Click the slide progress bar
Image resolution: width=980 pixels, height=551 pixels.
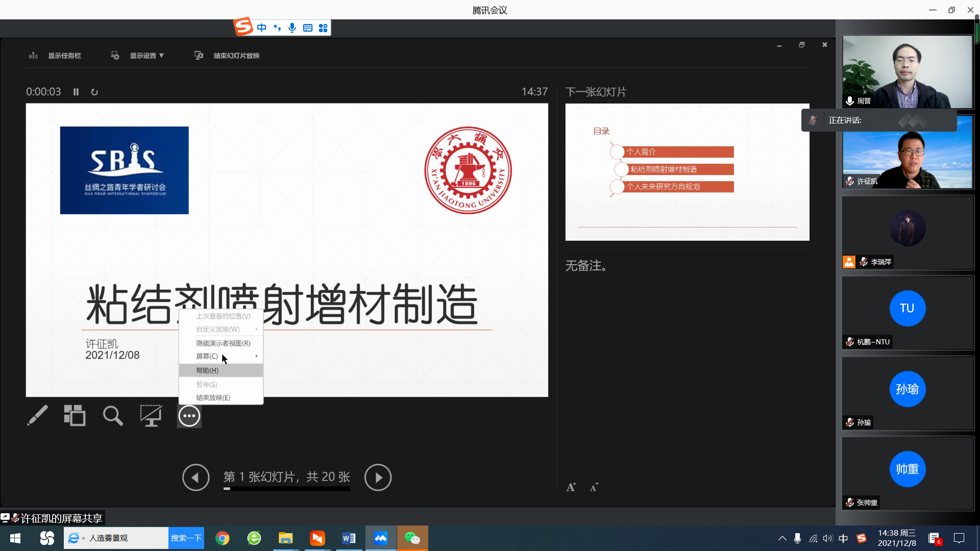(287, 489)
